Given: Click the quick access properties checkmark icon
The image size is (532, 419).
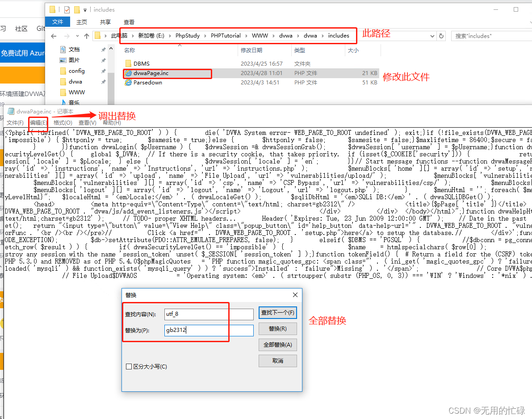Looking at the screenshot, I should coord(67,9).
